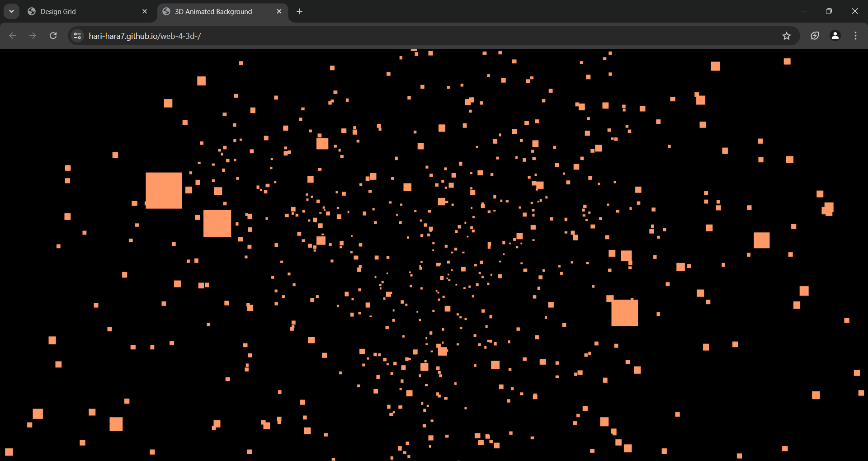Viewport: 868px width, 461px height.
Task: Open a new browser tab
Action: coord(299,11)
